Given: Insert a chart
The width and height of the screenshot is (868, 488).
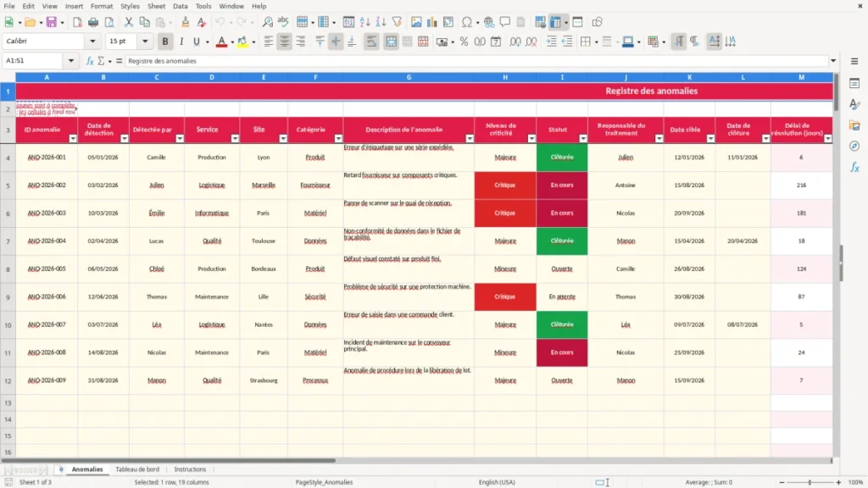Looking at the screenshot, I should (x=431, y=22).
